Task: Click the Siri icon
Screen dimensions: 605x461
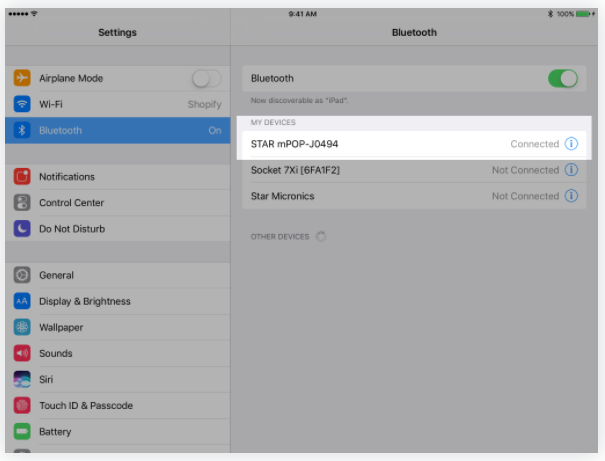Action: pos(22,379)
